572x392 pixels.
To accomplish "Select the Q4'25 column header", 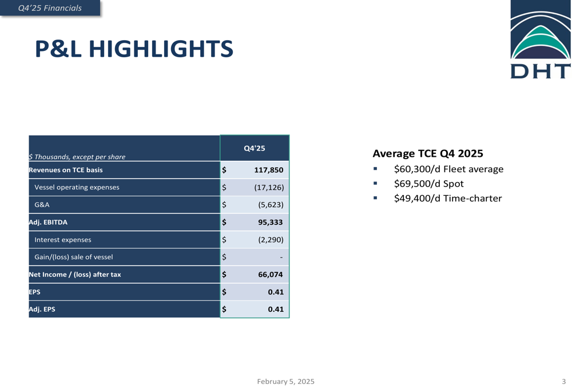I will point(255,148).
